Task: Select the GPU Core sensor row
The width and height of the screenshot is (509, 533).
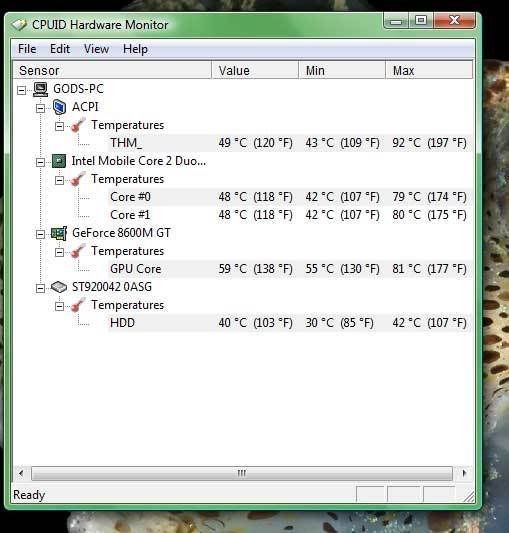Action: click(290, 269)
